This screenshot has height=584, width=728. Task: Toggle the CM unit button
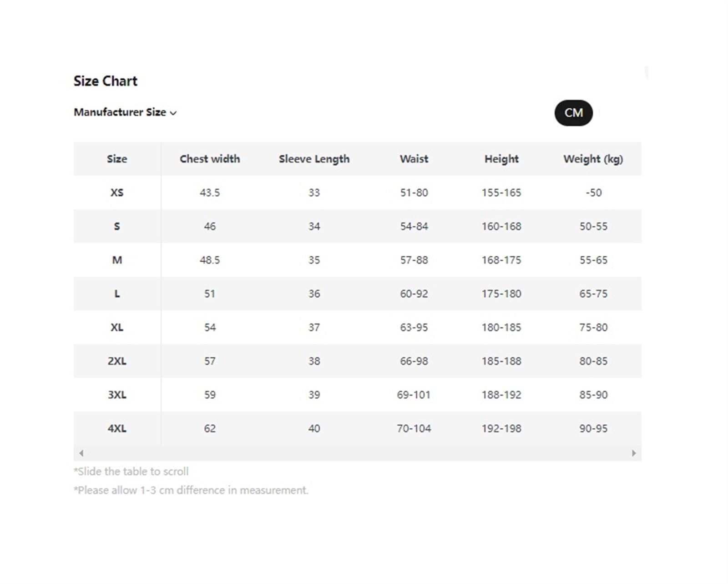(x=573, y=113)
